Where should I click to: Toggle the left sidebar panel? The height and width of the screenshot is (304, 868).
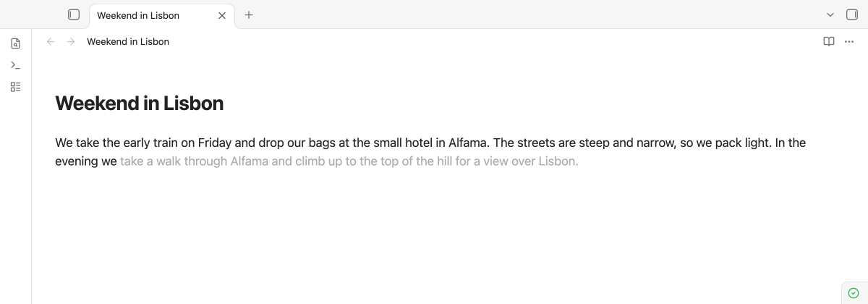click(74, 14)
